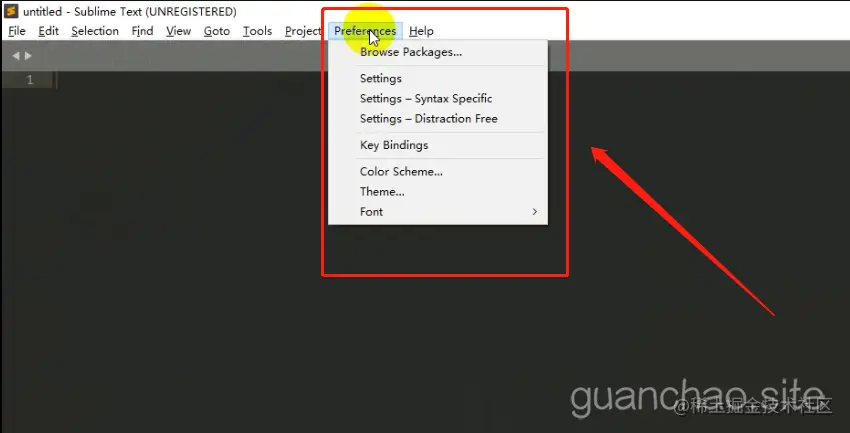The width and height of the screenshot is (850, 433).
Task: Click the left tab navigation arrow
Action: point(15,55)
